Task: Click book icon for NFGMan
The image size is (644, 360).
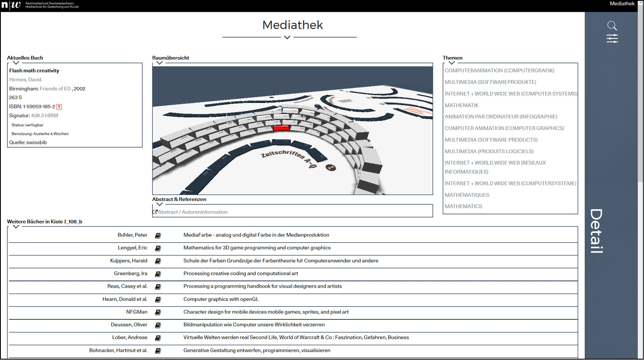Action: coord(158,312)
